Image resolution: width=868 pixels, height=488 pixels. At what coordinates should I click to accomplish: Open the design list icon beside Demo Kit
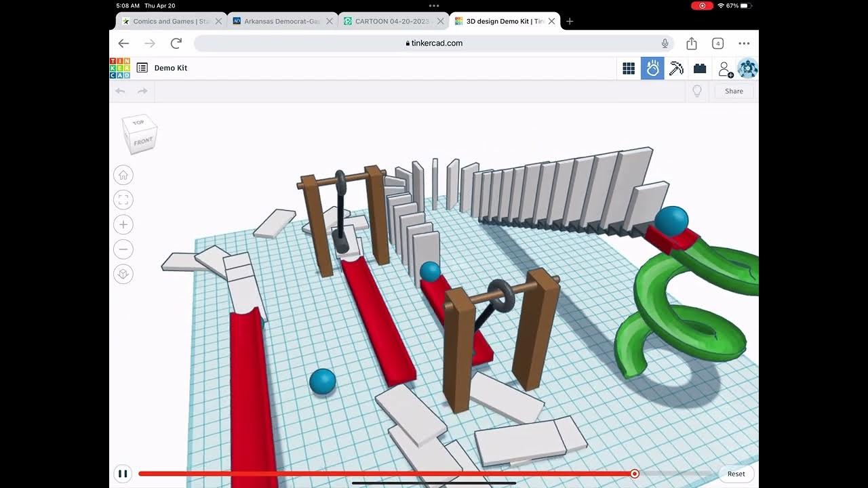coord(142,68)
